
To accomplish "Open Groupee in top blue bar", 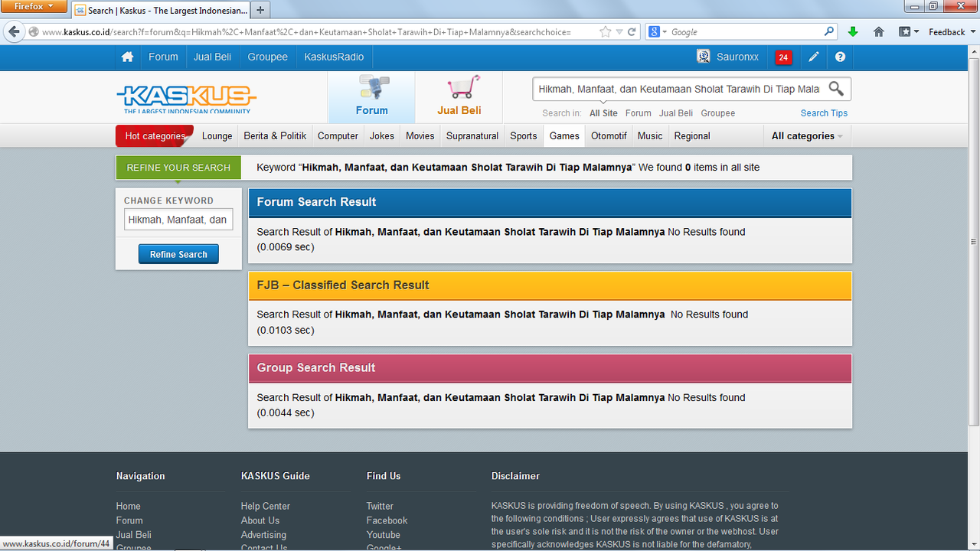I will click(x=267, y=57).
